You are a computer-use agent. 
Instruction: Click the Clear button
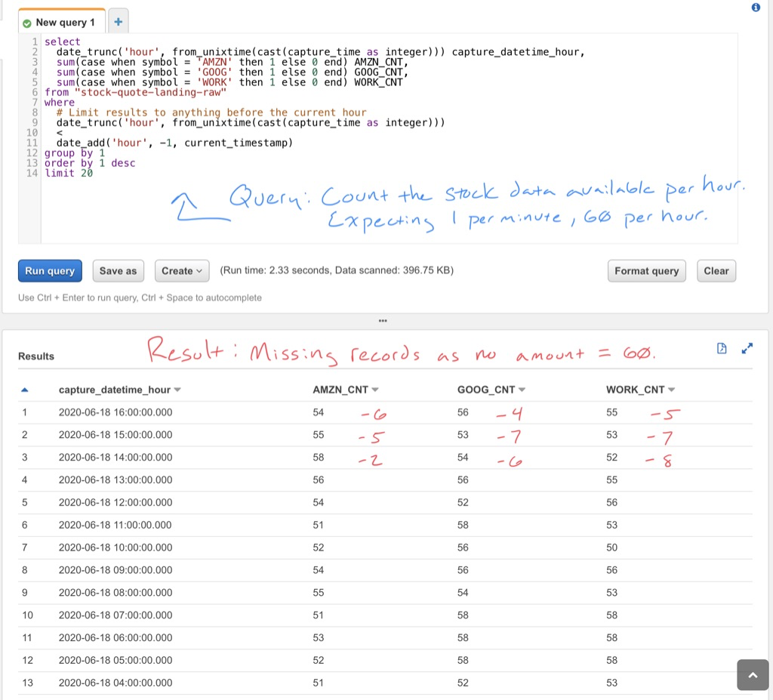point(716,270)
